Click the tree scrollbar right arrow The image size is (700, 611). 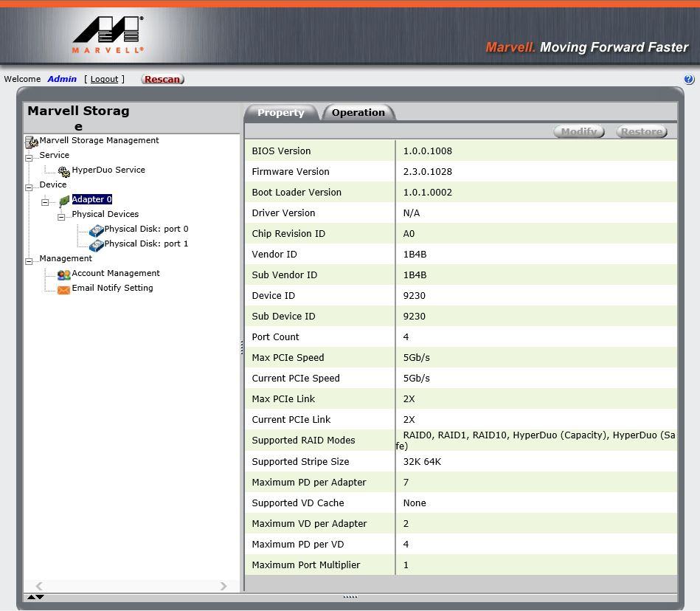[x=223, y=586]
